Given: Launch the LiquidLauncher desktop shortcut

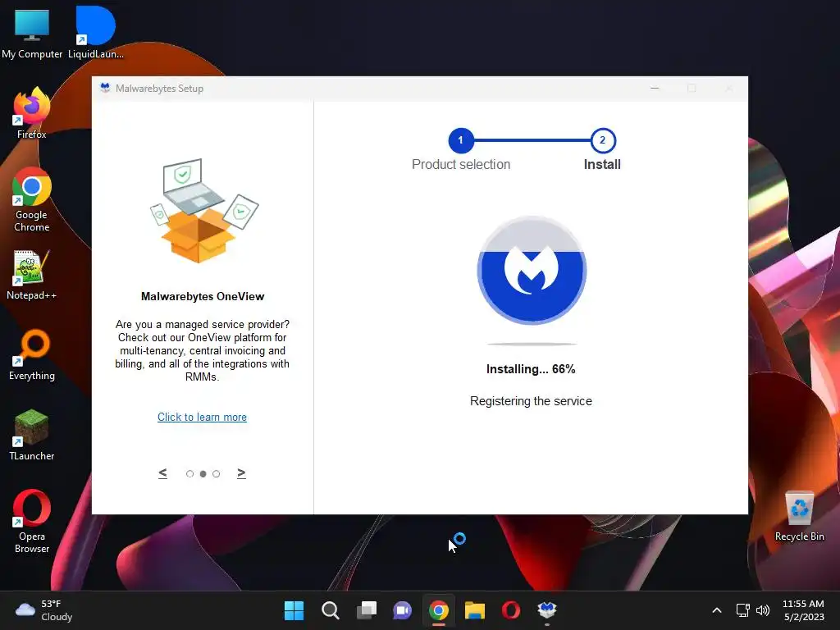Looking at the screenshot, I should [x=96, y=34].
